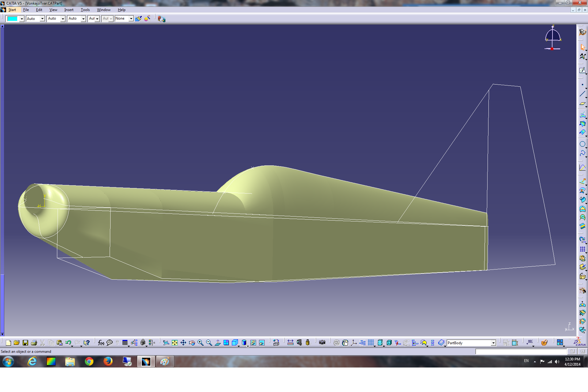Click the Circle tool in right toolbar

click(x=582, y=144)
